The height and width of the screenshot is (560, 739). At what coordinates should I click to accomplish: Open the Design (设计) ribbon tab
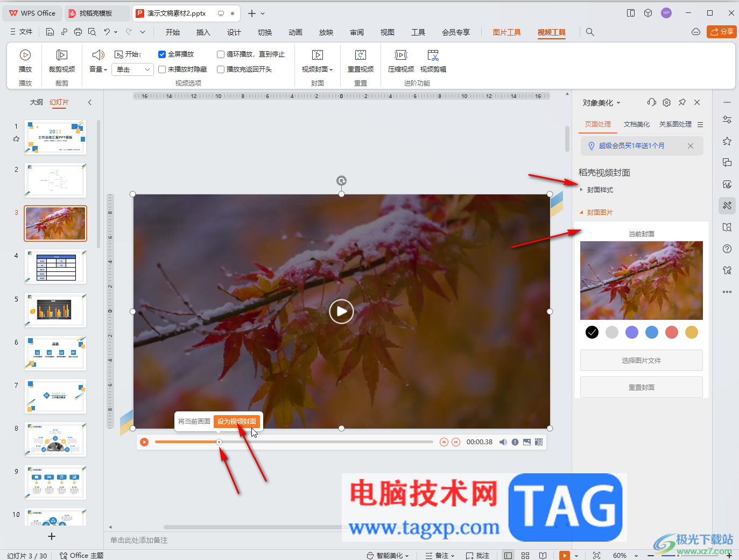tap(234, 32)
